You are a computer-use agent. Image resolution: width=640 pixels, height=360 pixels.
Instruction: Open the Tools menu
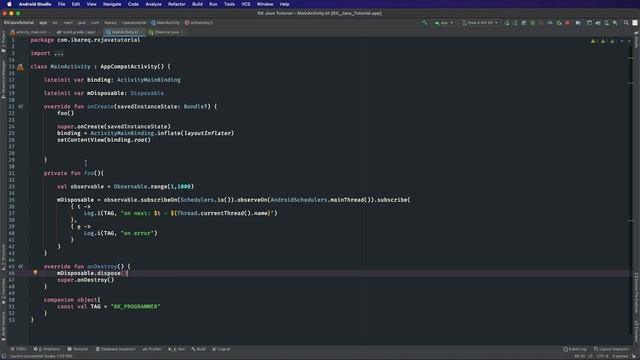click(x=229, y=4)
